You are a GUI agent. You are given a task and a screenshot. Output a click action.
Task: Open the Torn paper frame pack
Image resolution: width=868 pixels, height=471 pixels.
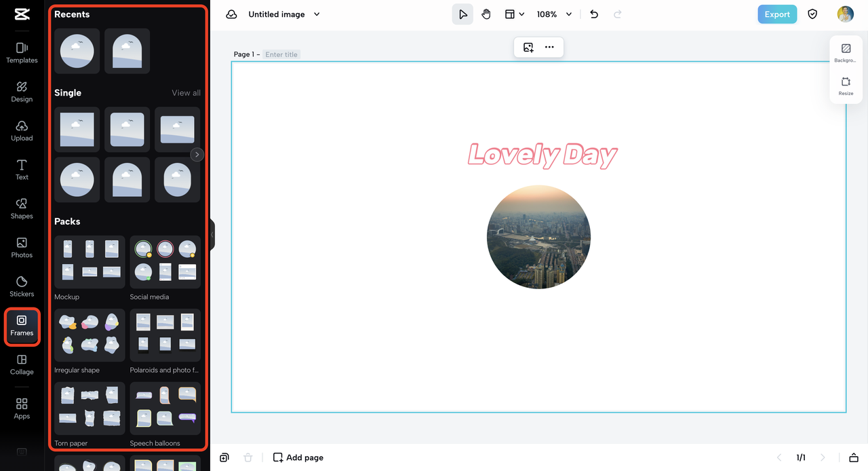coord(90,409)
